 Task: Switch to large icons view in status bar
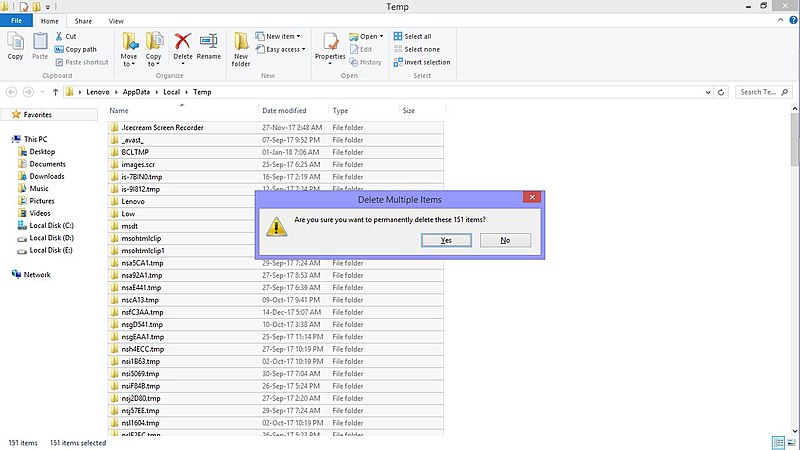[791, 442]
